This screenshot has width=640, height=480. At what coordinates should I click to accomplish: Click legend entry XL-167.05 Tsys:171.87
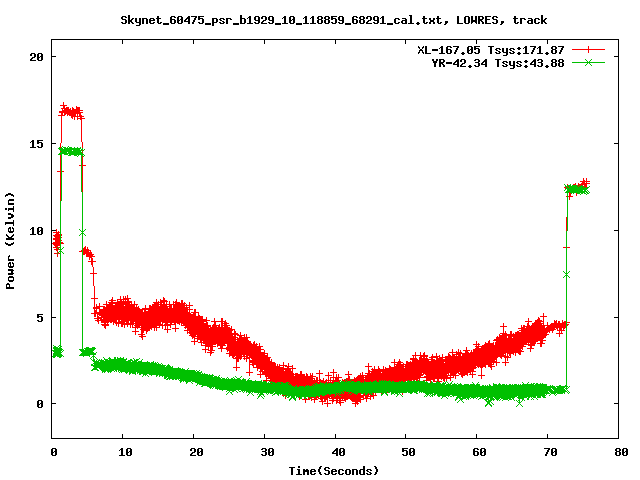[491, 50]
